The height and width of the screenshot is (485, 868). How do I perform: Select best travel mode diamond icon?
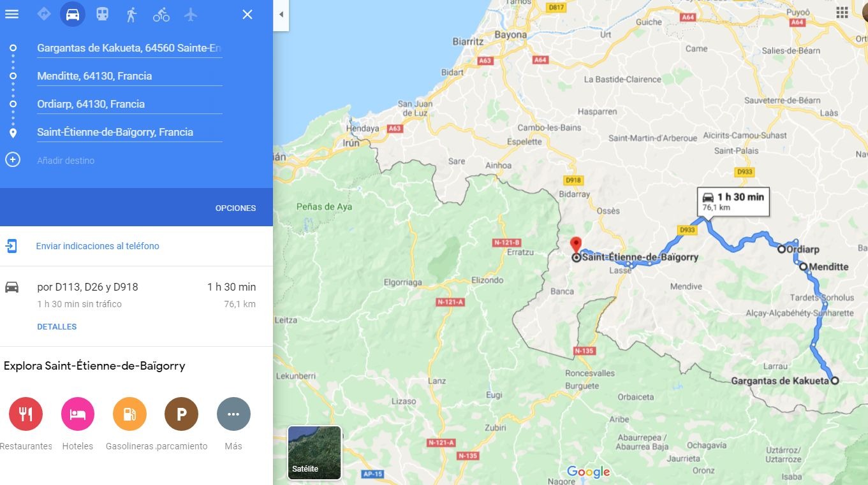44,14
